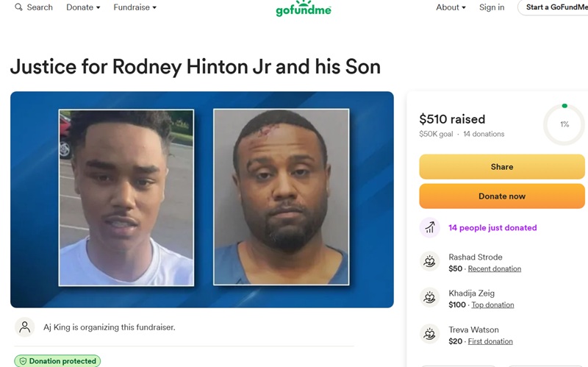Click donor icon next to Treva Watson
The width and height of the screenshot is (588, 367).
(429, 334)
